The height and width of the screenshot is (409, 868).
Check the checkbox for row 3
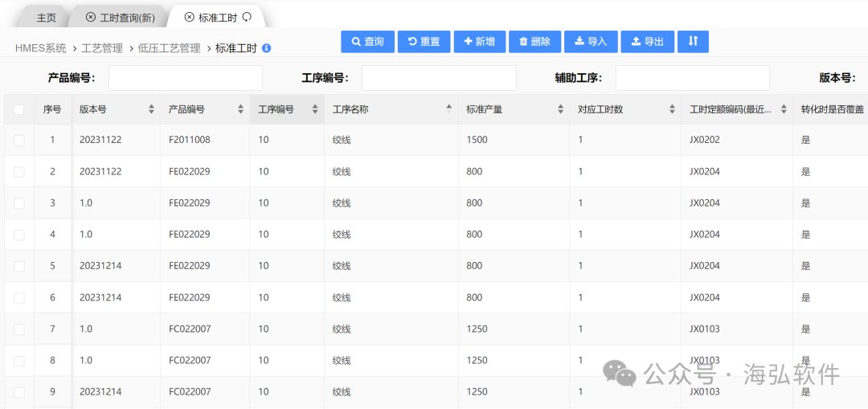[x=19, y=203]
